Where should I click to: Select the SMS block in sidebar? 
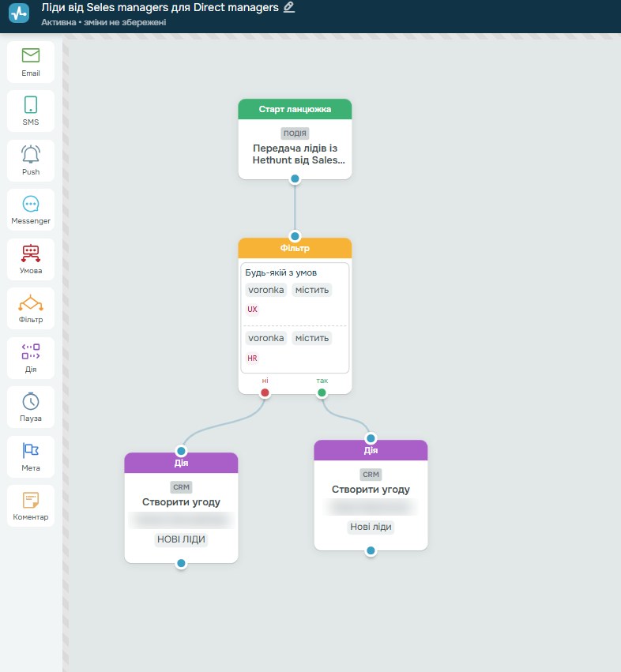(x=31, y=111)
